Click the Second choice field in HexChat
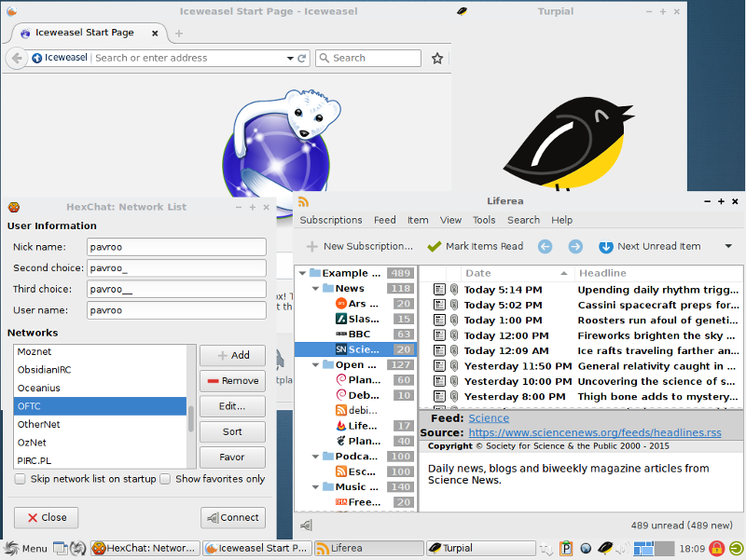746x560 pixels. pyautogui.click(x=176, y=268)
